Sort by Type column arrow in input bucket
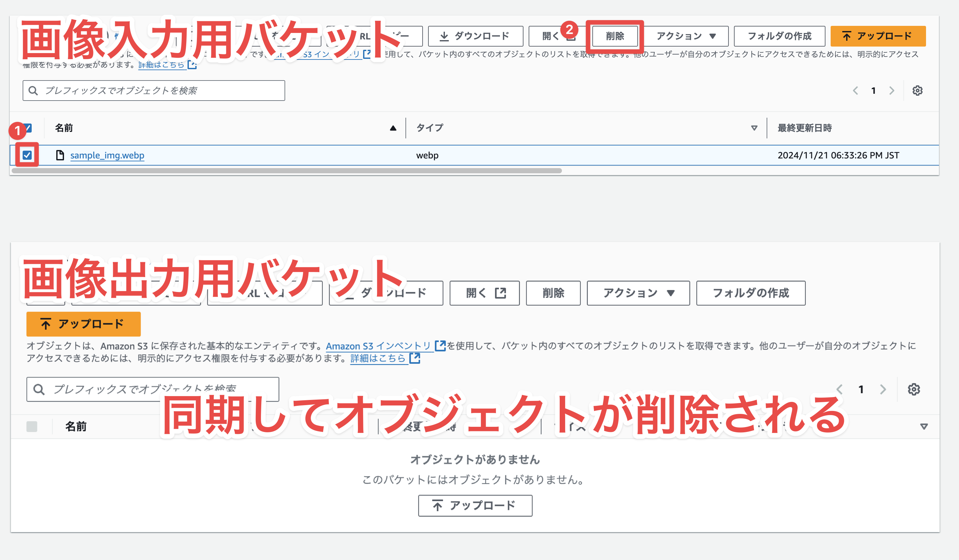 (754, 128)
